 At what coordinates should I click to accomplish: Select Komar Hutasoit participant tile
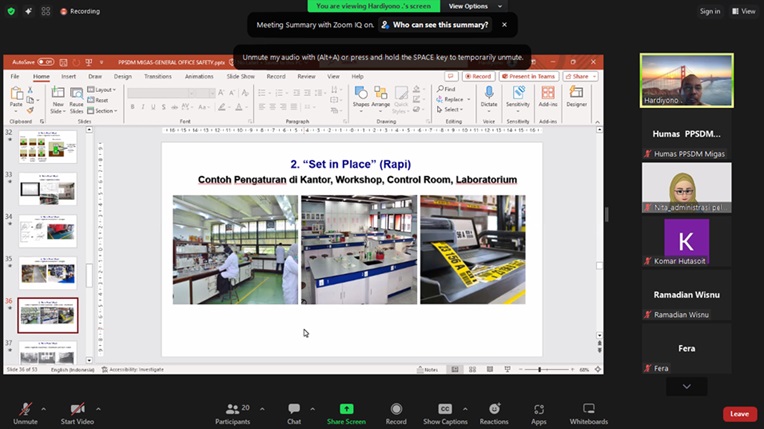pos(687,242)
